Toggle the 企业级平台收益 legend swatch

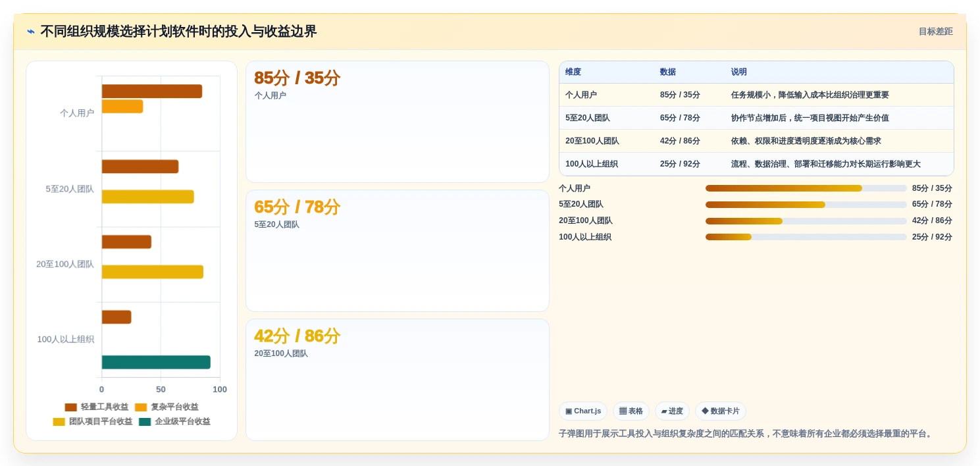(145, 422)
